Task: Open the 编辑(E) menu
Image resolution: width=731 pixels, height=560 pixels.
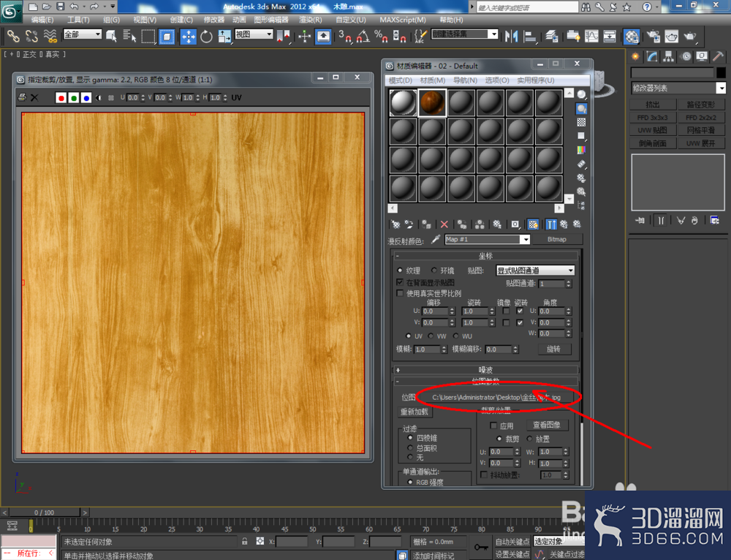Action: pyautogui.click(x=42, y=20)
